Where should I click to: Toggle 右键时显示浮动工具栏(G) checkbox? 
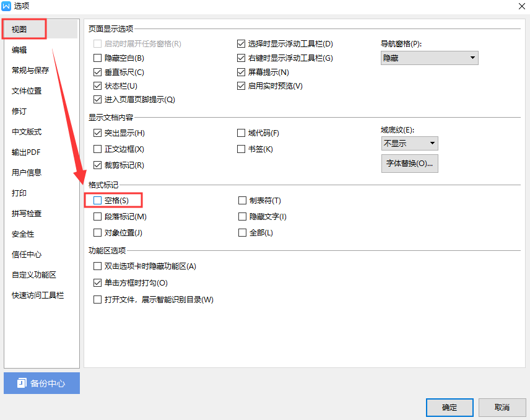tap(241, 58)
